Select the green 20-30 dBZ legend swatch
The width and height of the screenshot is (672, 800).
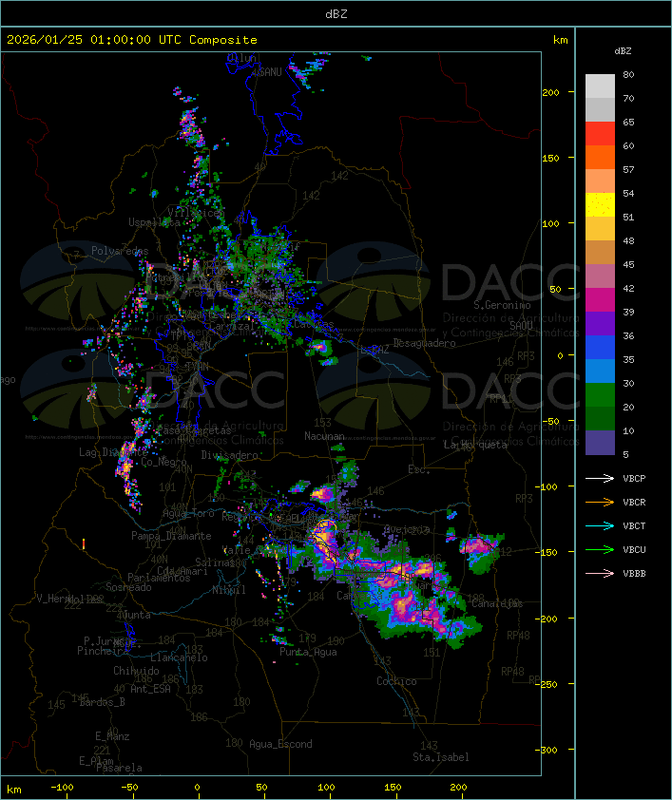[600, 395]
